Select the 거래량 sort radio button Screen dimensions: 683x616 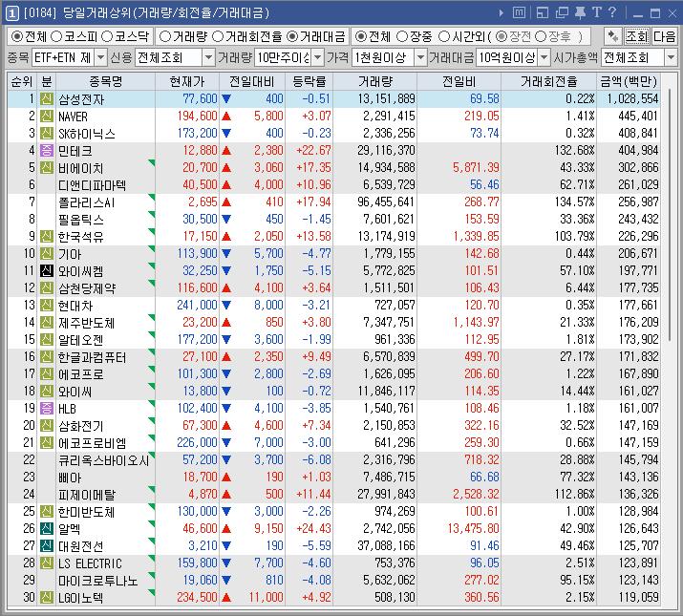(x=165, y=36)
